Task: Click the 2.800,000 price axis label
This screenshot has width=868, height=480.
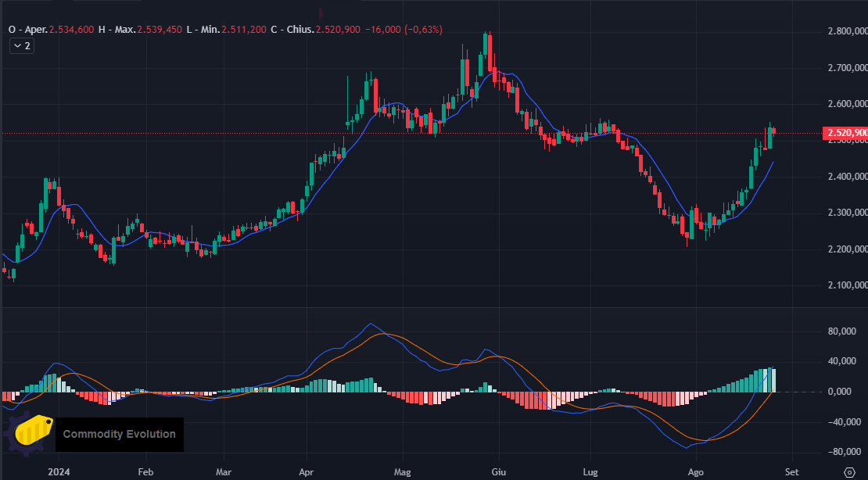Action: 847,31
